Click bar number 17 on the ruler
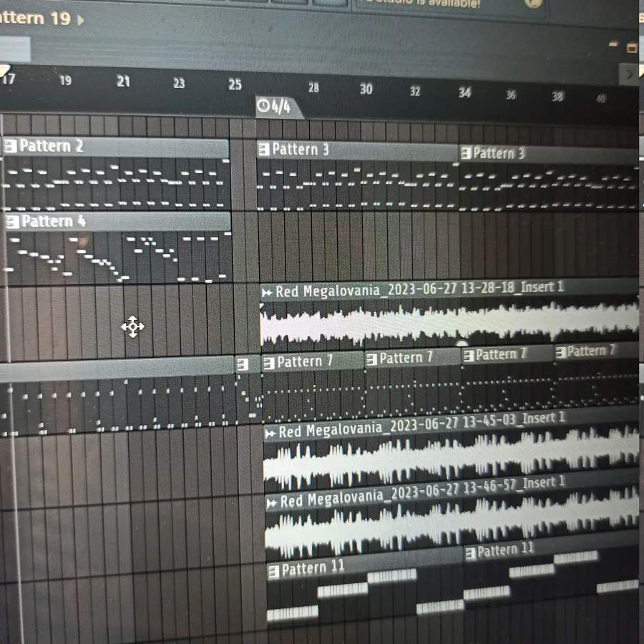This screenshot has width=644, height=644. coord(8,79)
